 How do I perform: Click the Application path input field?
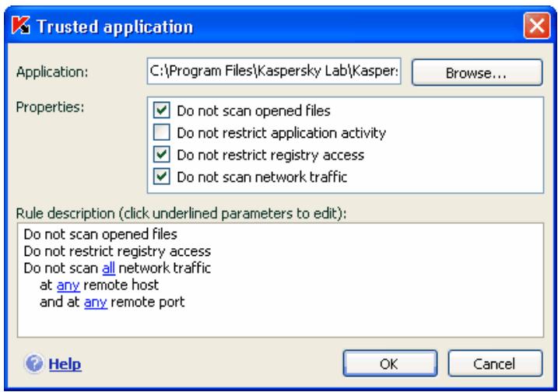click(x=274, y=71)
